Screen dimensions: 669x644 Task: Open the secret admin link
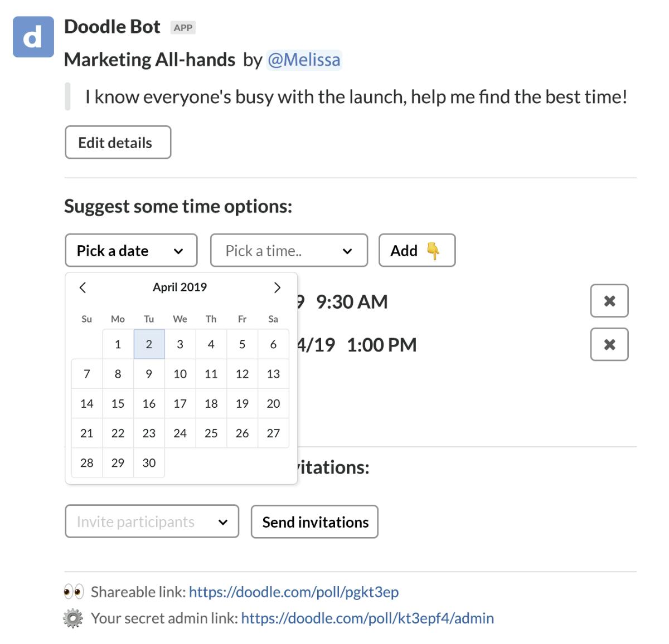(367, 618)
